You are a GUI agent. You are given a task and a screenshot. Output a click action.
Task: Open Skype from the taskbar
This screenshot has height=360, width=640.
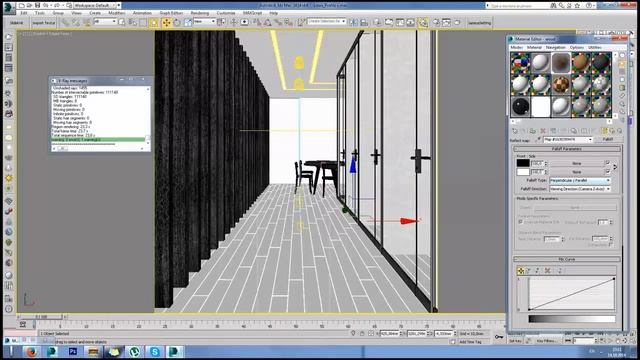coord(154,352)
